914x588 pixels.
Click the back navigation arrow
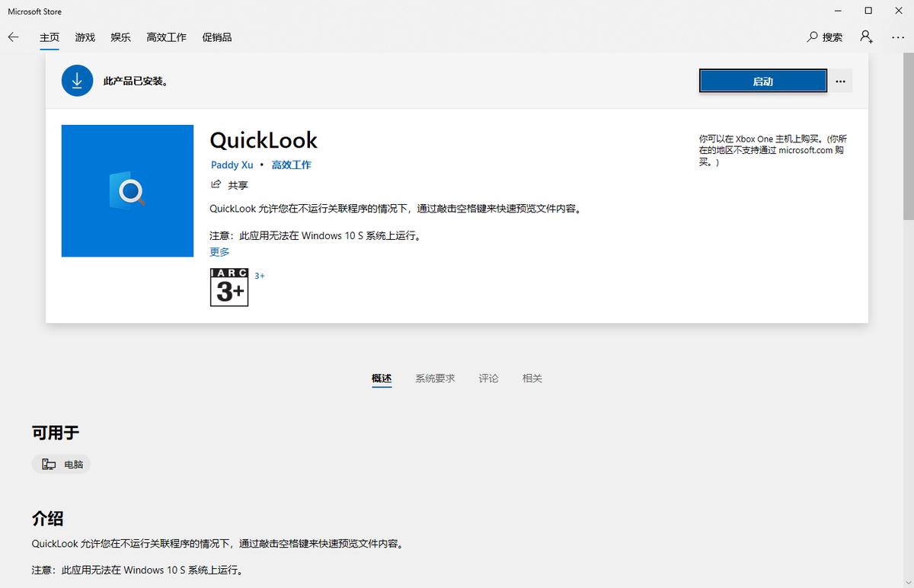(x=12, y=37)
